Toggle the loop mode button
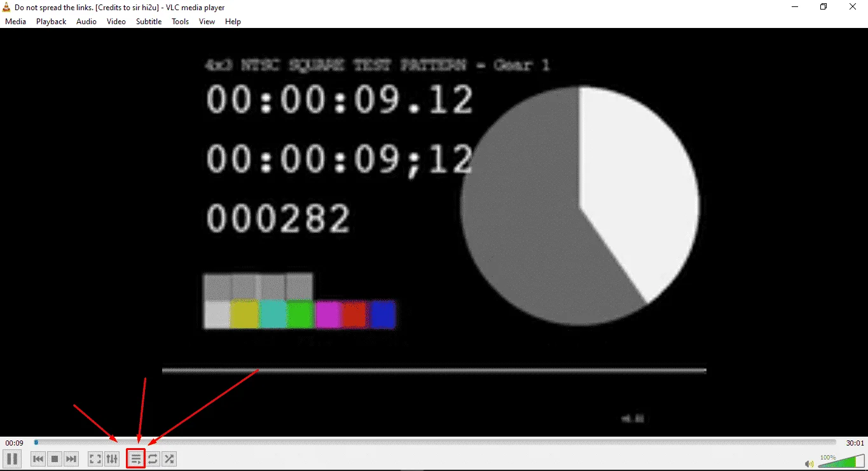The image size is (868, 471). tap(153, 458)
